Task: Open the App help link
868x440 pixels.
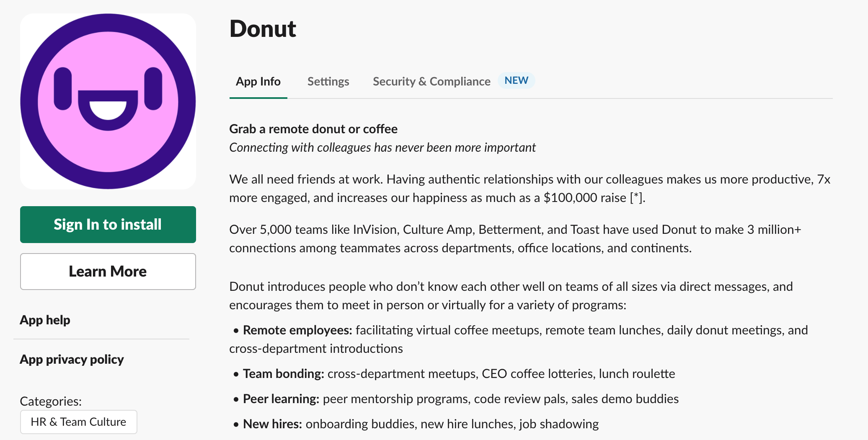Action: click(x=45, y=320)
